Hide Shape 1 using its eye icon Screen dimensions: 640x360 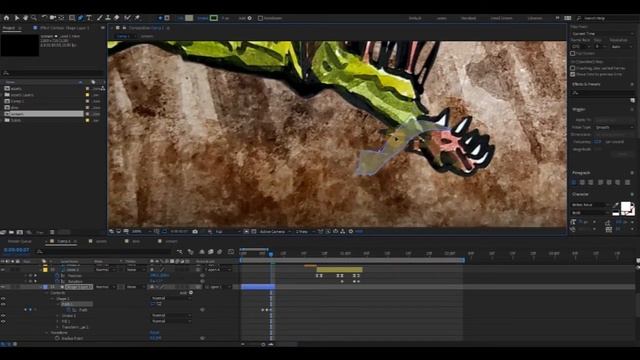pyautogui.click(x=3, y=299)
